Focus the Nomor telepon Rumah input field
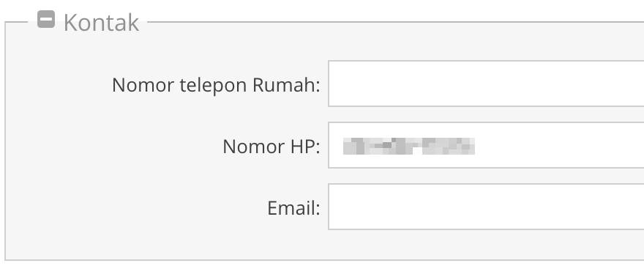 pos(486,84)
